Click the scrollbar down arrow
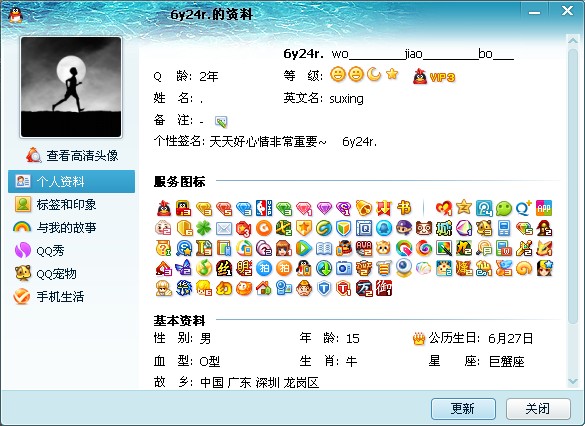 [573, 381]
